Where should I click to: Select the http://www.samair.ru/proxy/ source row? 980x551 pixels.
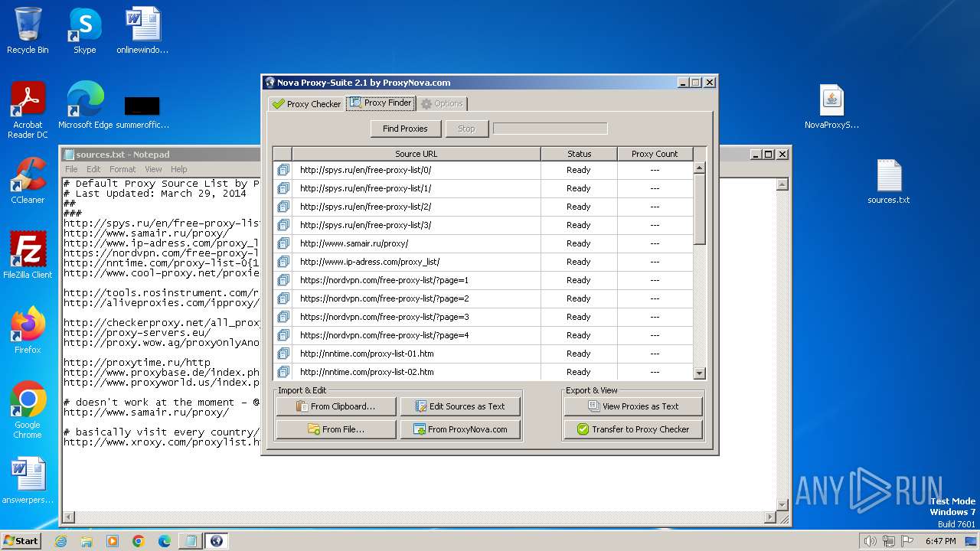482,243
